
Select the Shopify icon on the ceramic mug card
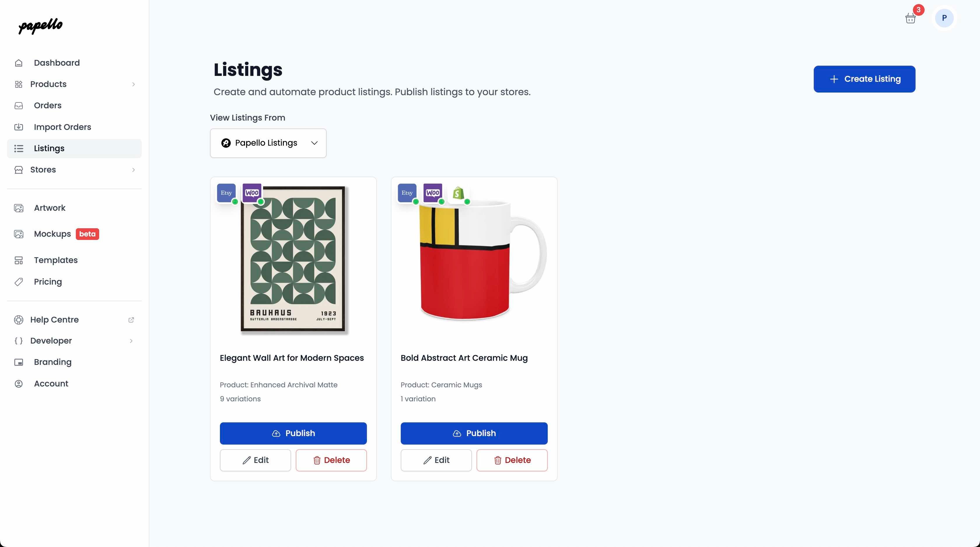click(x=459, y=194)
